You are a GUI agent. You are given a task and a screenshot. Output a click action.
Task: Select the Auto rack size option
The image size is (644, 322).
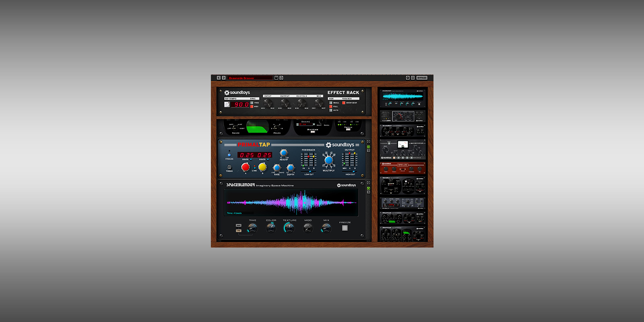click(331, 110)
